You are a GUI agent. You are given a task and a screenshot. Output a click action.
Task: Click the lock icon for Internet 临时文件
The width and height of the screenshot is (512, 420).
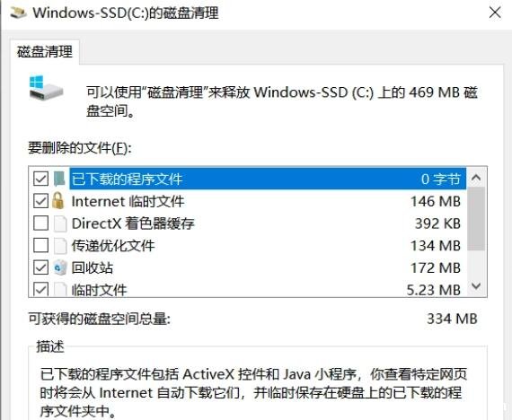58,201
